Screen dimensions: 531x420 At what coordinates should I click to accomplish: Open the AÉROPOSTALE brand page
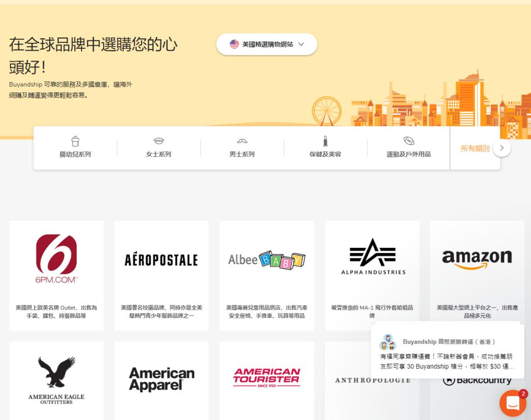click(x=161, y=275)
